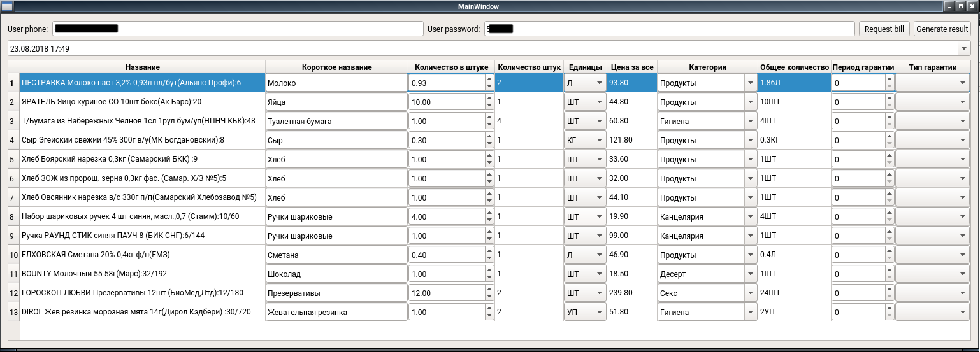Sort by the Название column header
The width and height of the screenshot is (980, 352).
(x=142, y=67)
